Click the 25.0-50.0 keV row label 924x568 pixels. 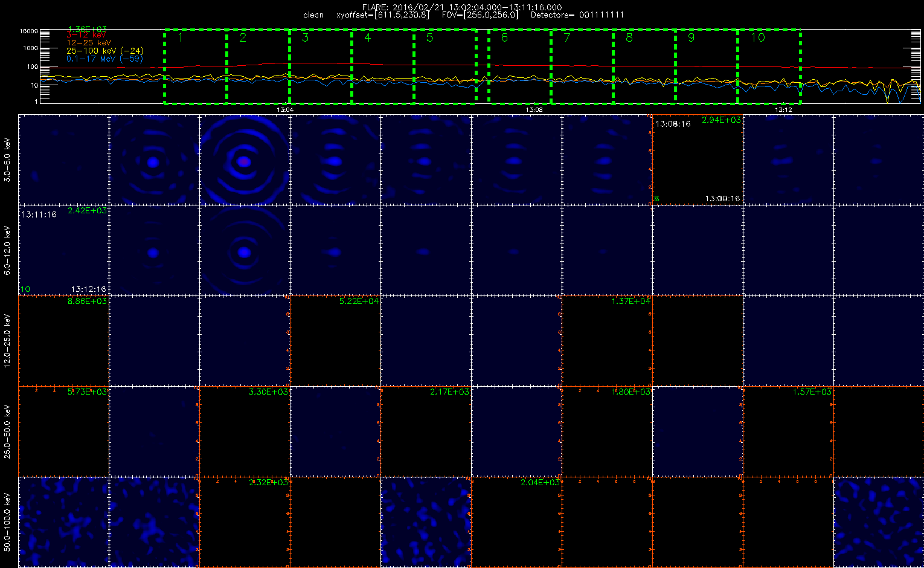point(7,431)
